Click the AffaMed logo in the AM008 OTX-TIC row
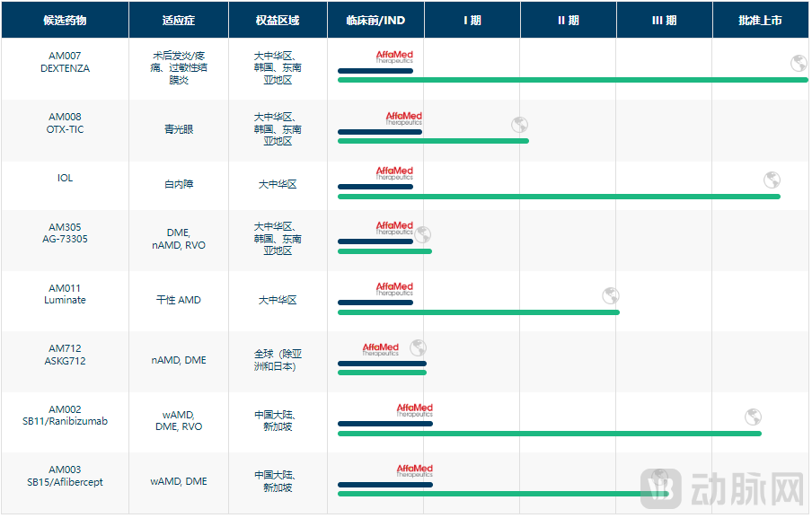 403,119
